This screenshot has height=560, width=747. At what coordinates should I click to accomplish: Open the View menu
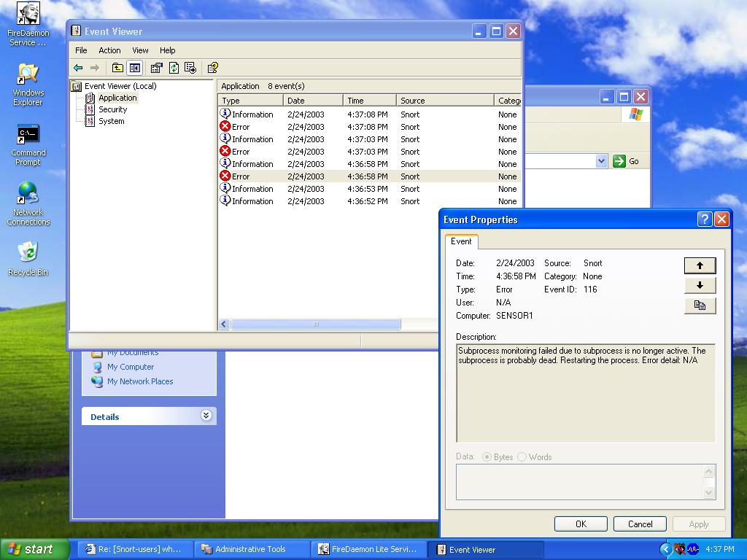pos(140,50)
